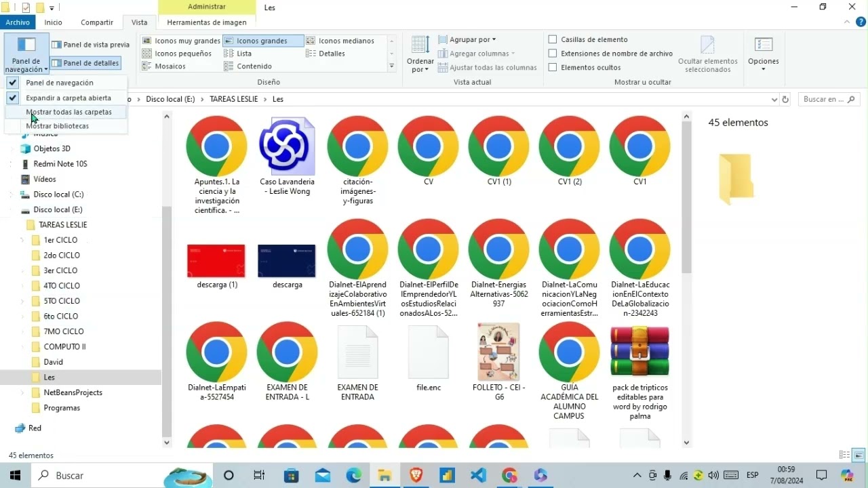Viewport: 868px width, 488px height.
Task: Enable Casillas de elemento checkbox
Action: click(x=553, y=39)
